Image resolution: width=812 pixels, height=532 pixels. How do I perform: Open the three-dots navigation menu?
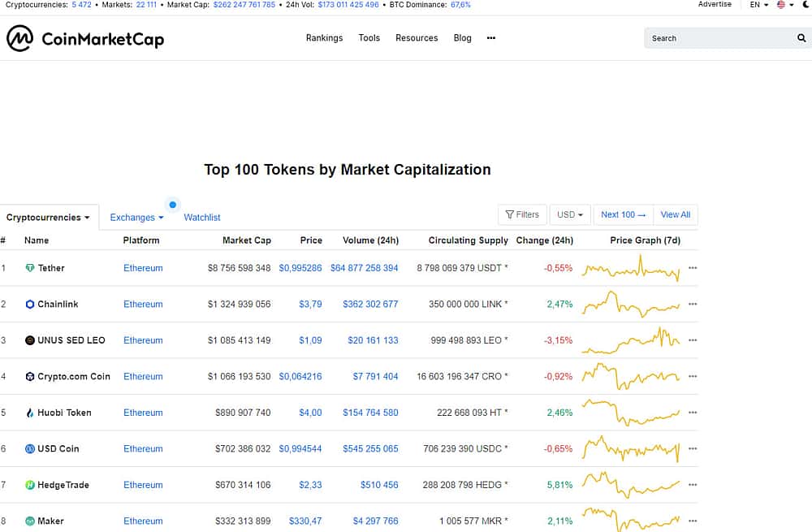tap(491, 38)
